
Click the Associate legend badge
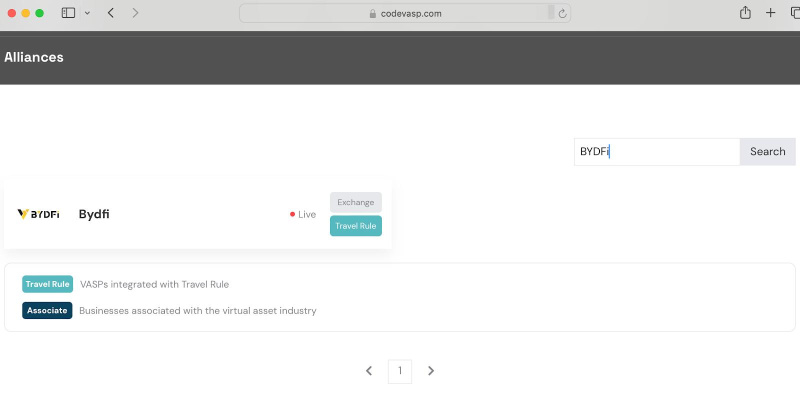pos(47,310)
